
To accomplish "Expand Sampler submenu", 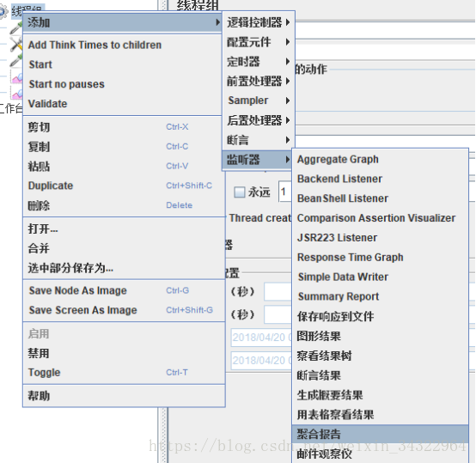I will tap(259, 101).
